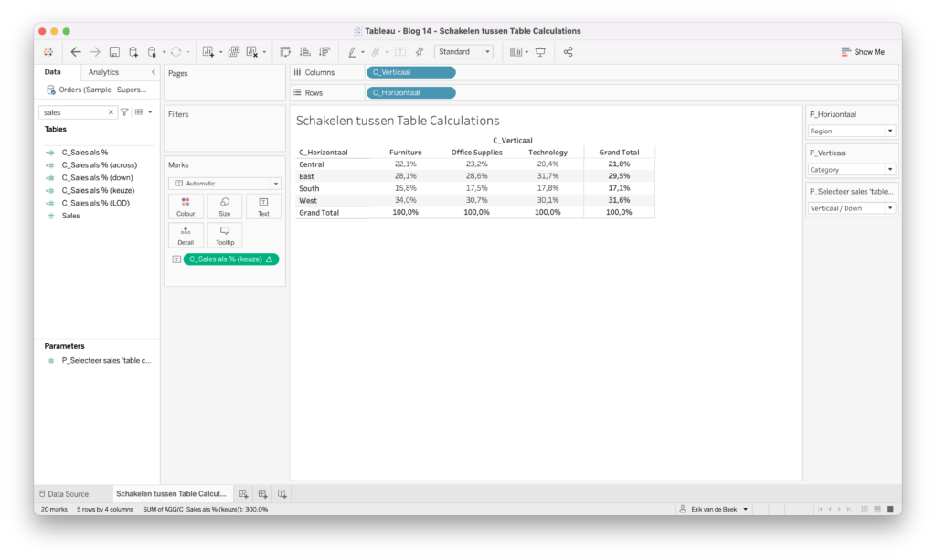Click the New Worksheet tab icon
This screenshot has height=560, width=936.
point(243,493)
